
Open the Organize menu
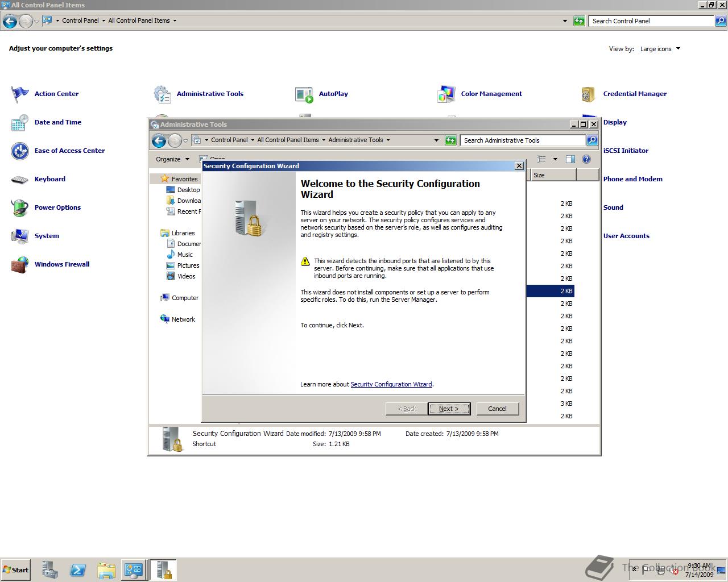172,159
